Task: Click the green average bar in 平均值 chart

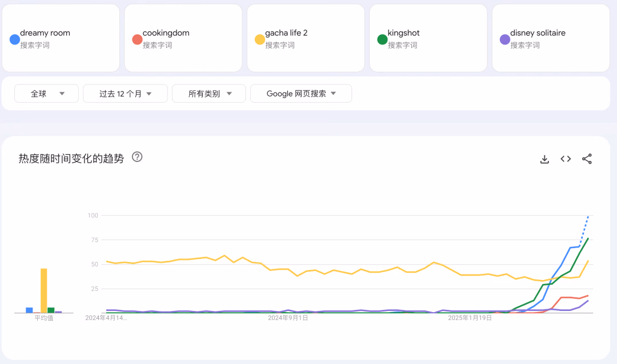Action: [x=51, y=310]
